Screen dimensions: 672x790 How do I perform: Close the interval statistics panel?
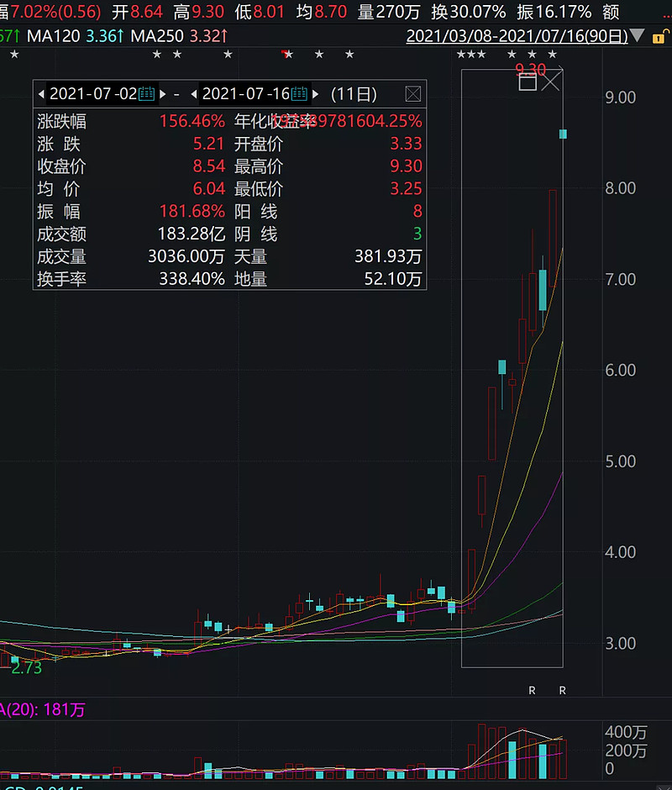click(413, 94)
